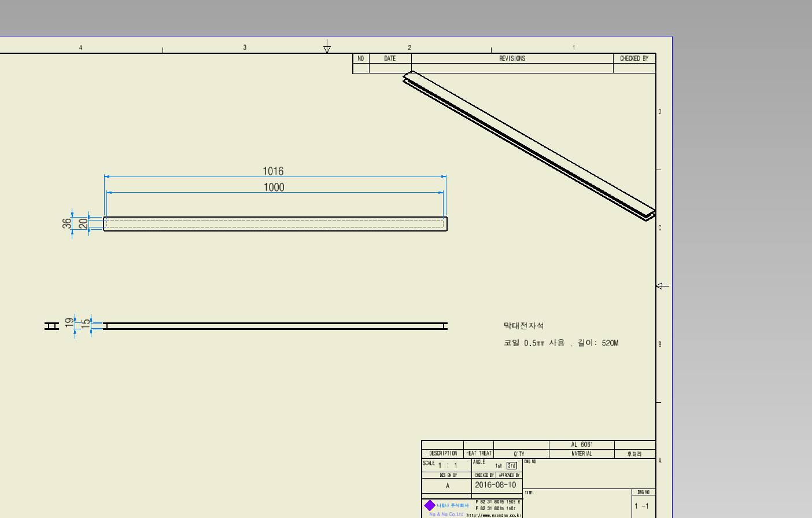Image resolution: width=812 pixels, height=518 pixels.
Task: Click the H-shaped cross-section profile symbol
Action: tap(51, 326)
